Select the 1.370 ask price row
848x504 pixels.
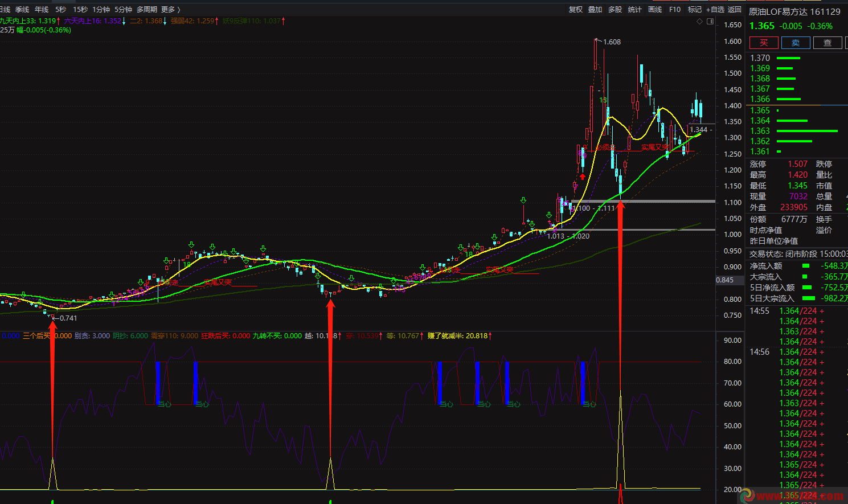tap(796, 58)
